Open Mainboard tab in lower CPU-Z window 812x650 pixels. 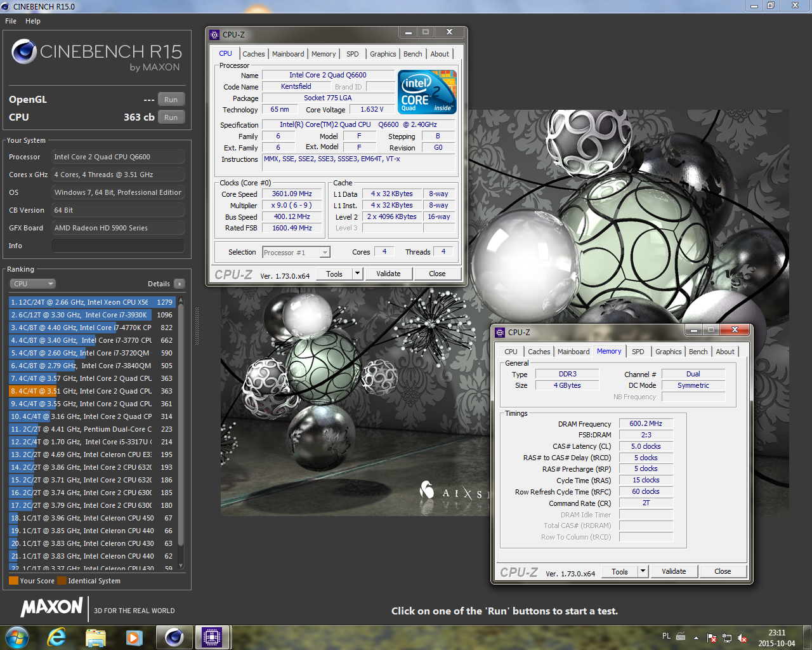tap(573, 352)
